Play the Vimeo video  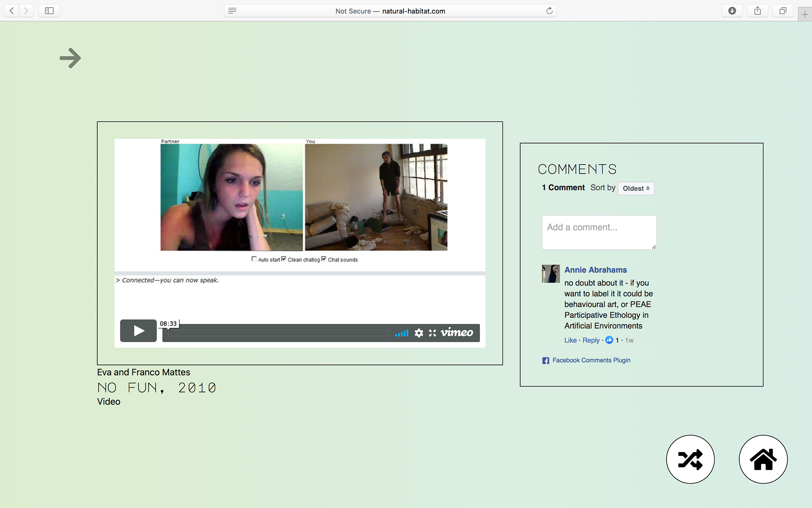[x=138, y=331]
